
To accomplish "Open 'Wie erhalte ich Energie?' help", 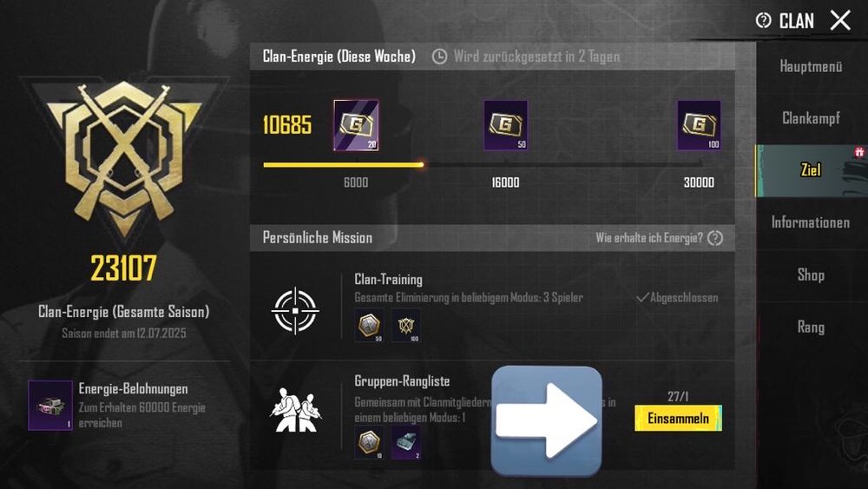I will click(660, 238).
